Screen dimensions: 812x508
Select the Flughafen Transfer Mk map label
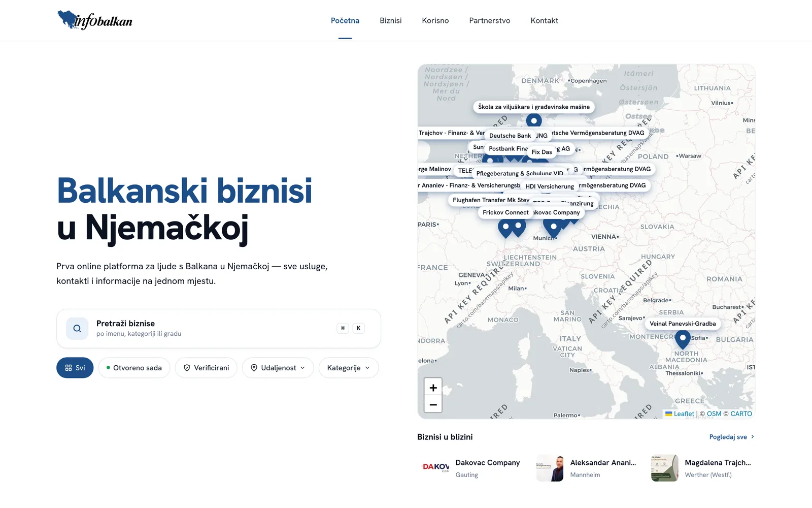(491, 200)
